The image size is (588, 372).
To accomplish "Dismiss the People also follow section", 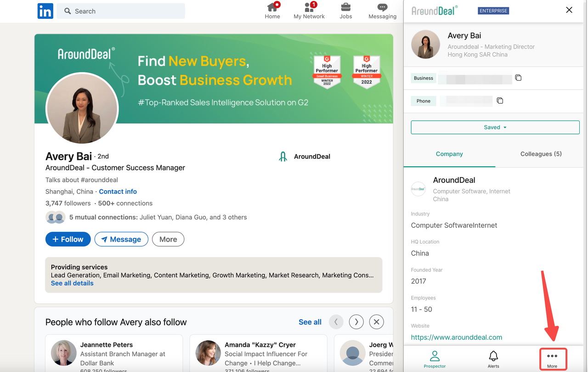I will (376, 322).
